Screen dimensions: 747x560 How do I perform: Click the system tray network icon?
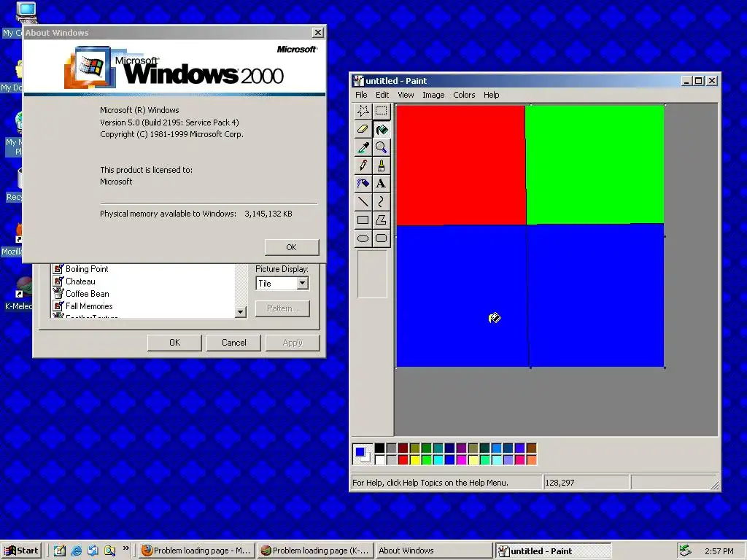685,551
